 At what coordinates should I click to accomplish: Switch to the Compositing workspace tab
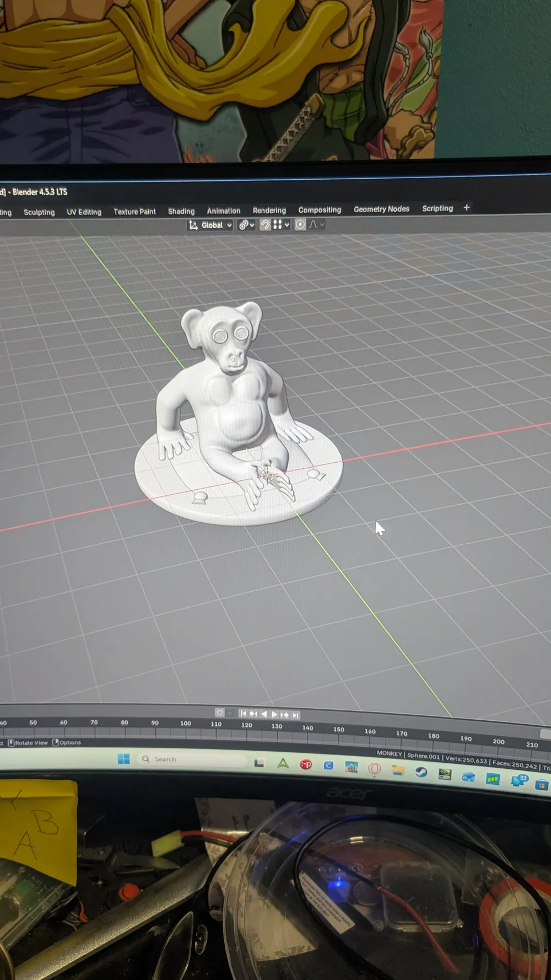coord(320,210)
